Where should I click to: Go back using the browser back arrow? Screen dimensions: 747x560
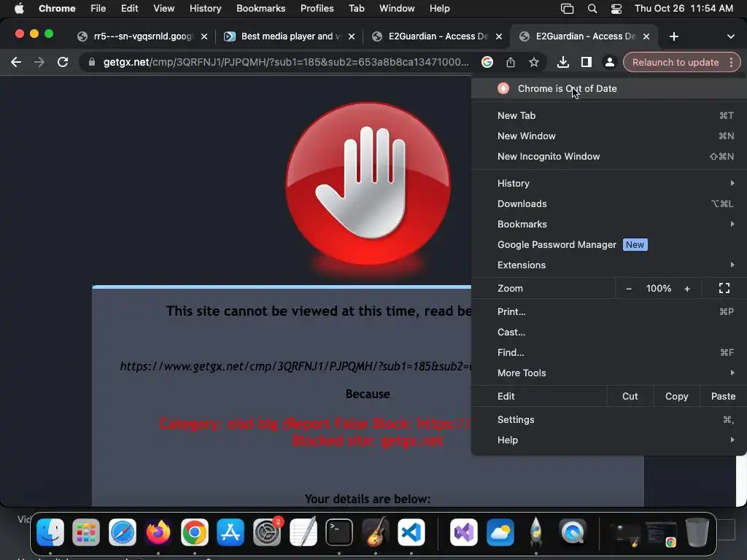click(16, 63)
